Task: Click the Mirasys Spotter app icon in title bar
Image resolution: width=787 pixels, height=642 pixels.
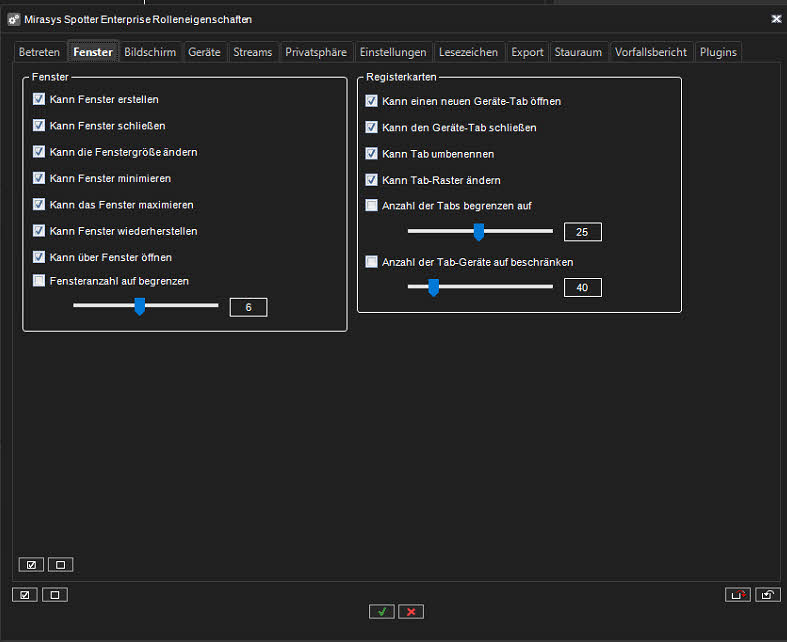Action: (14, 19)
